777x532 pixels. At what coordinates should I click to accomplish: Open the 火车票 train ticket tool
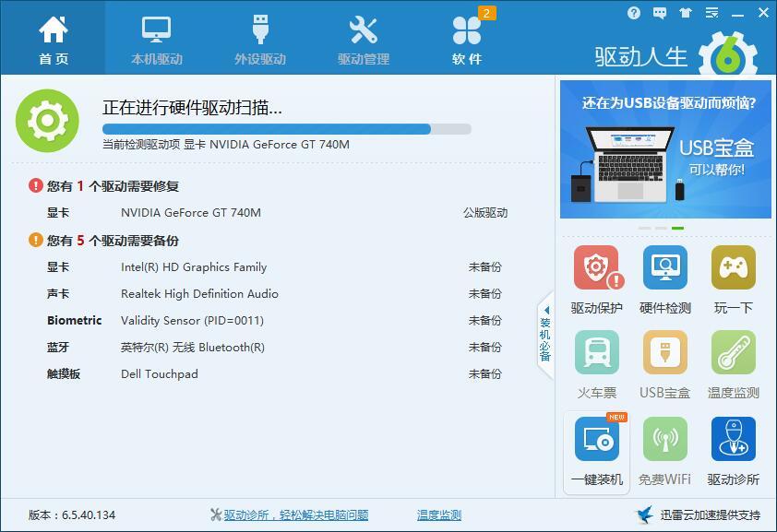point(597,352)
